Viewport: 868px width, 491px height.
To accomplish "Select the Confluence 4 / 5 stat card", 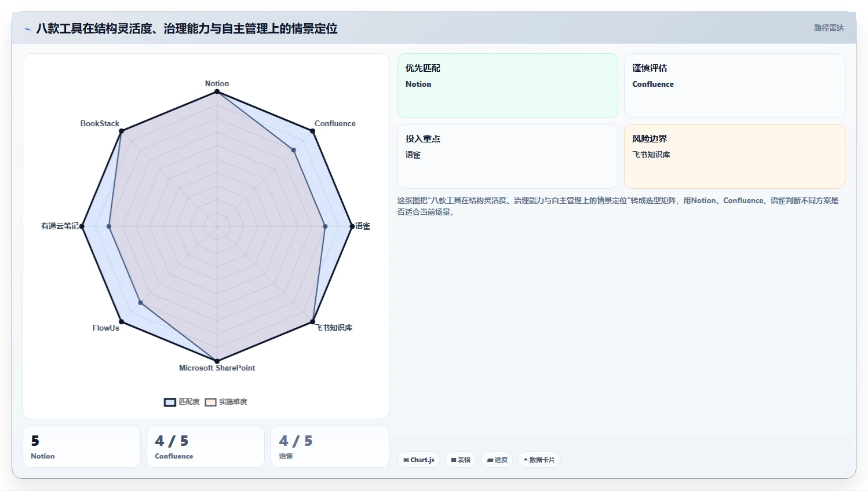I will pos(206,446).
